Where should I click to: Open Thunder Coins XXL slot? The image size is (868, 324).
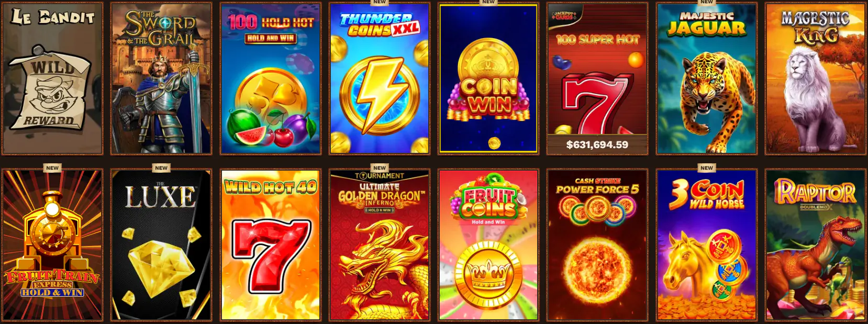tap(380, 79)
